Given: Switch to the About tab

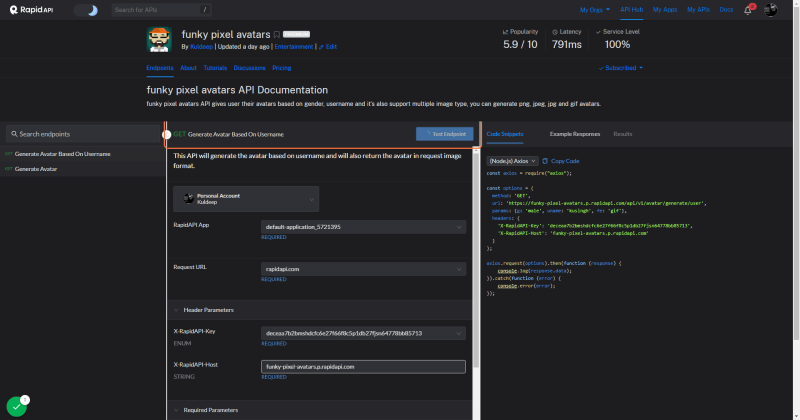Looking at the screenshot, I should coord(188,68).
